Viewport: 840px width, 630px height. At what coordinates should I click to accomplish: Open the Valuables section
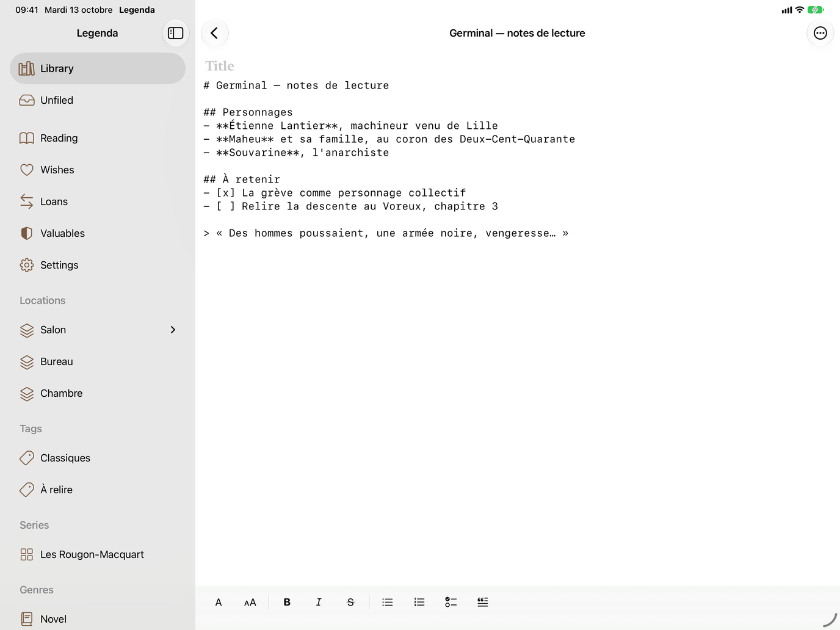tap(98, 233)
